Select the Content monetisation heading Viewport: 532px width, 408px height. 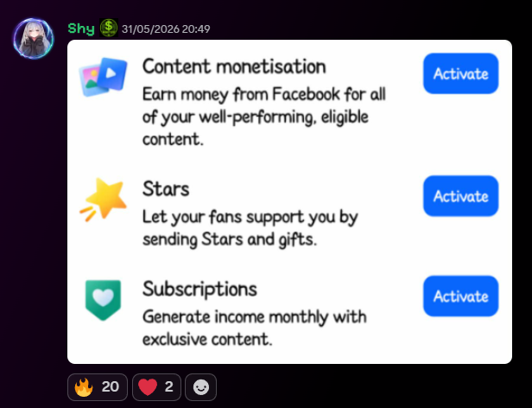point(234,67)
